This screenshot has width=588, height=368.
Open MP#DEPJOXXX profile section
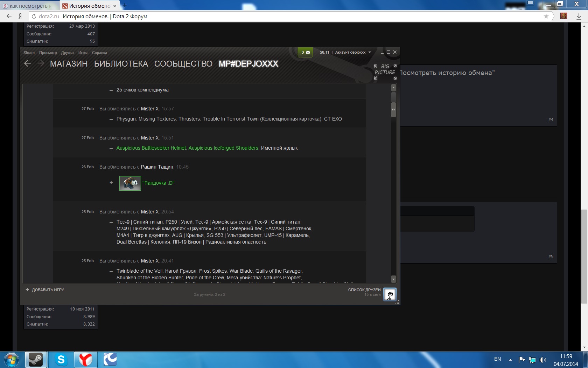(x=248, y=64)
